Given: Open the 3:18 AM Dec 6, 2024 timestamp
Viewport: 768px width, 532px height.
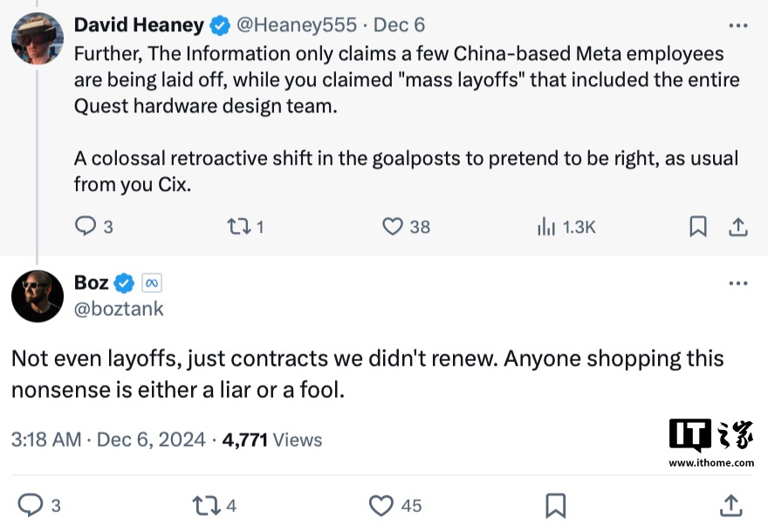Looking at the screenshot, I should point(108,440).
